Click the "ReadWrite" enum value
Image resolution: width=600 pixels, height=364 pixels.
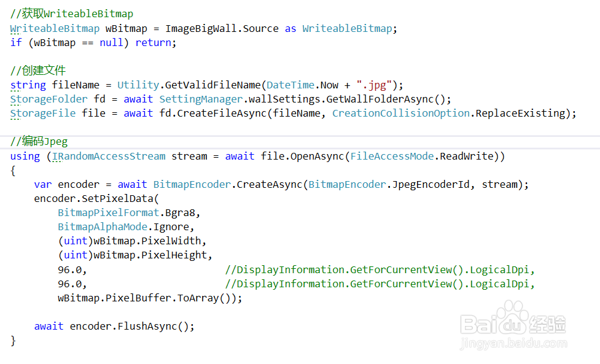(x=467, y=157)
